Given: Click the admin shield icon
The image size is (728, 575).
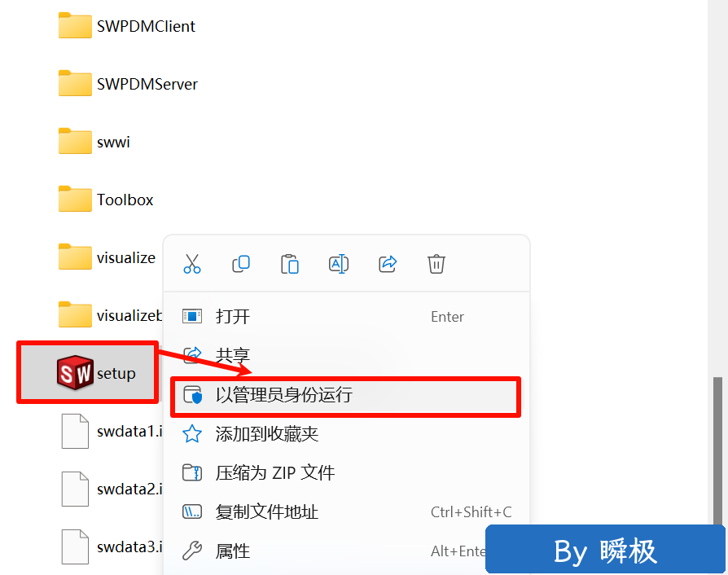Looking at the screenshot, I should pyautogui.click(x=192, y=395).
